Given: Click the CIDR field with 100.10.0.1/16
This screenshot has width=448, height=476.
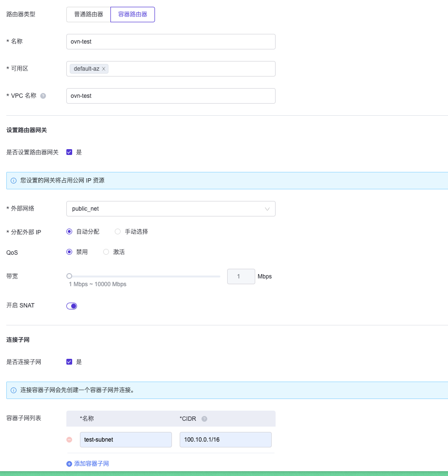Looking at the screenshot, I should pos(225,440).
